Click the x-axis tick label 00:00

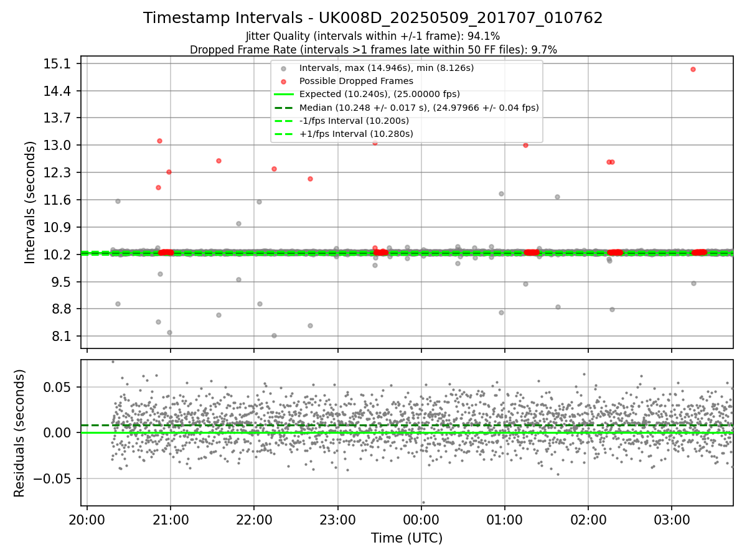[421, 520]
